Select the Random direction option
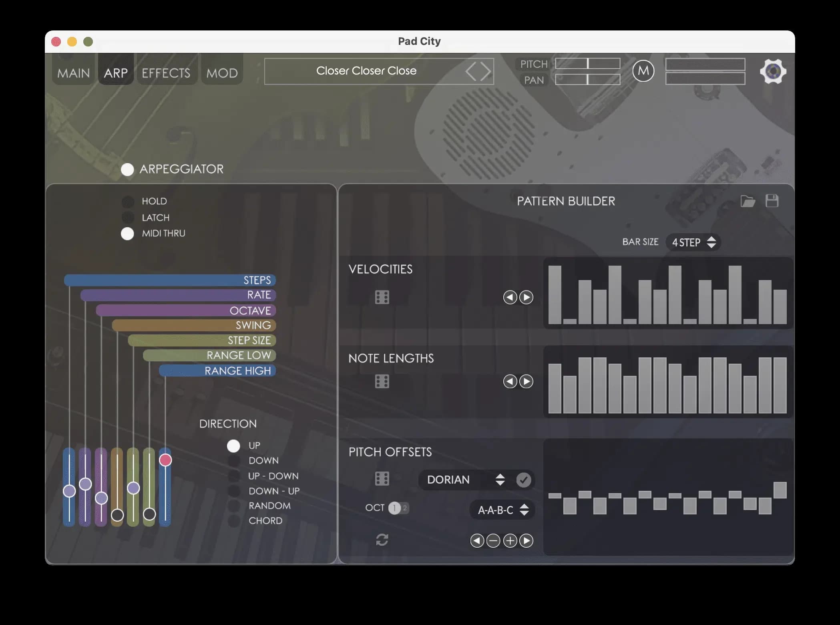Viewport: 840px width, 625px height. point(234,506)
